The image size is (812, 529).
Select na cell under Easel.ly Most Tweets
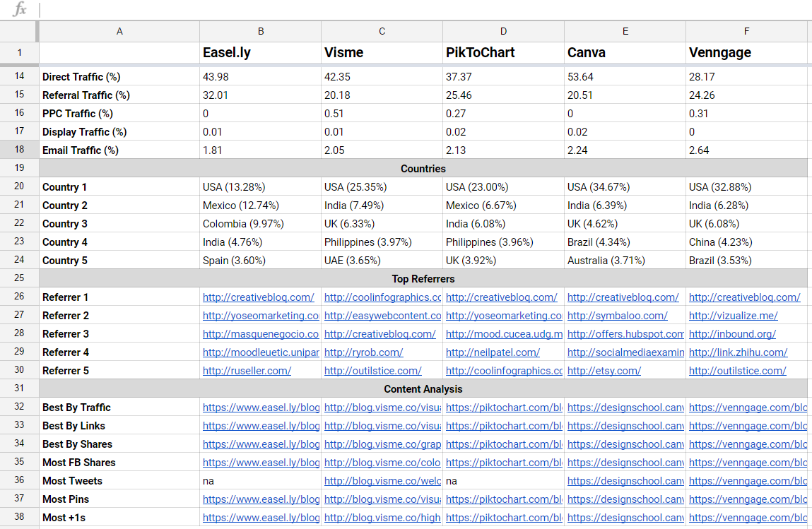click(261, 481)
